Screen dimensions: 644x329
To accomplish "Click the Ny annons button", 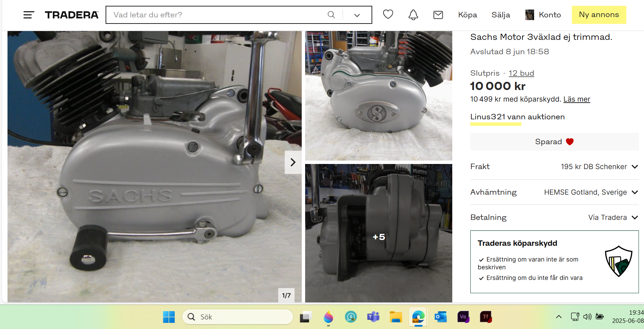I will pos(599,15).
